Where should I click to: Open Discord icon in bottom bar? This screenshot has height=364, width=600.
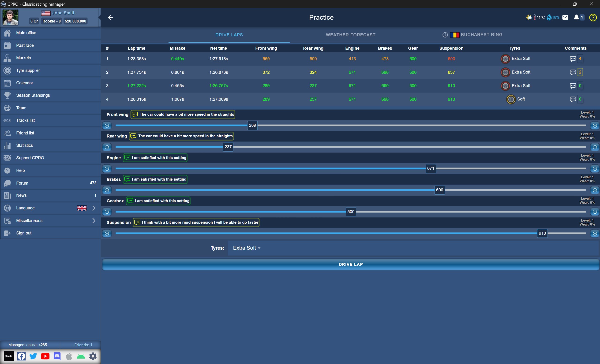[57, 356]
